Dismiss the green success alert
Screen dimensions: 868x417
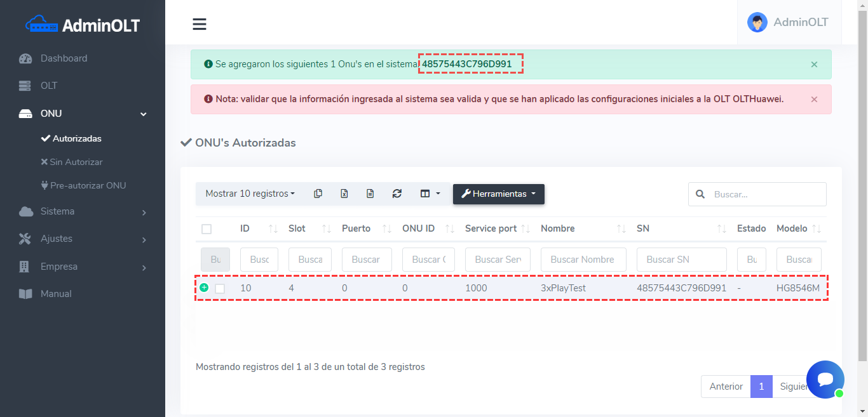[814, 65]
